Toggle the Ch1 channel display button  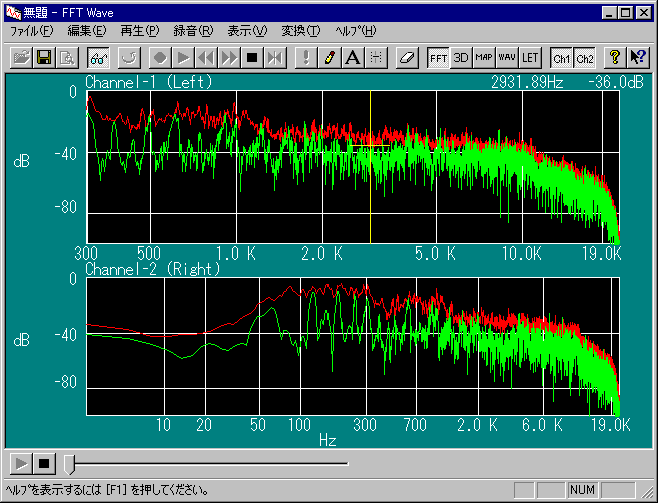(x=562, y=57)
